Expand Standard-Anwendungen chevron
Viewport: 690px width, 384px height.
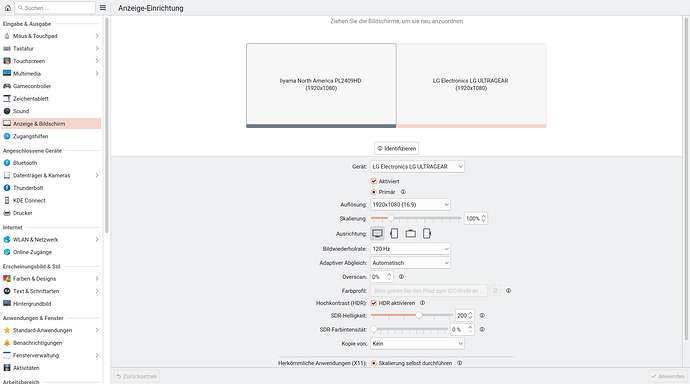coord(97,330)
